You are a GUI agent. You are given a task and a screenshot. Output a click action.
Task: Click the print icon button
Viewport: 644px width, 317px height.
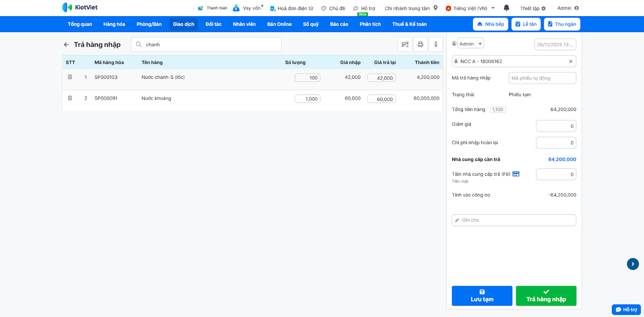point(420,44)
